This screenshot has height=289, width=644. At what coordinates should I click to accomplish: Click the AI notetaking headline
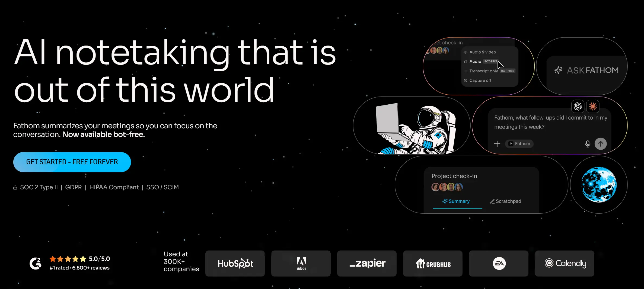pyautogui.click(x=175, y=70)
